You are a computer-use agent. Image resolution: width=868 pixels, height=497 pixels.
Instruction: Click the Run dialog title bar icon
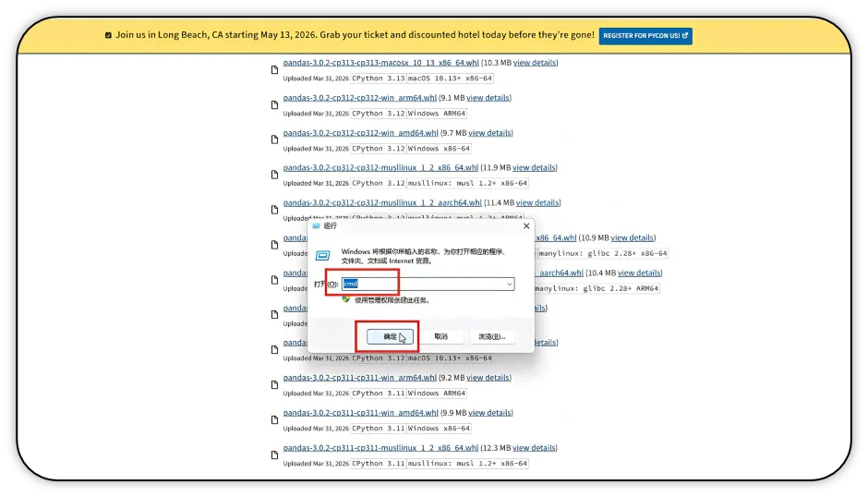(x=316, y=226)
